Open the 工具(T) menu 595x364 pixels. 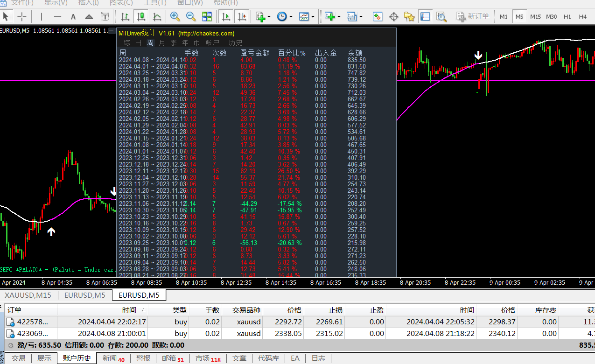(154, 3)
